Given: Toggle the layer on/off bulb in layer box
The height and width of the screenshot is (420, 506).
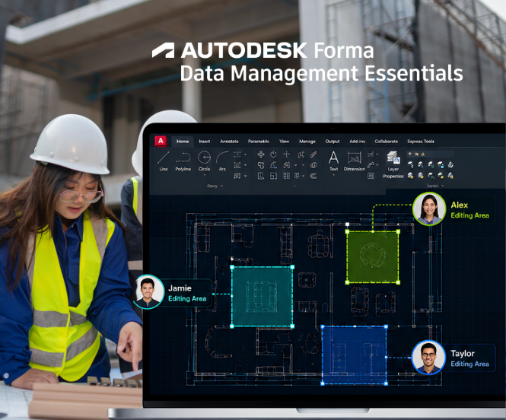Looking at the screenshot, I should click(409, 154).
